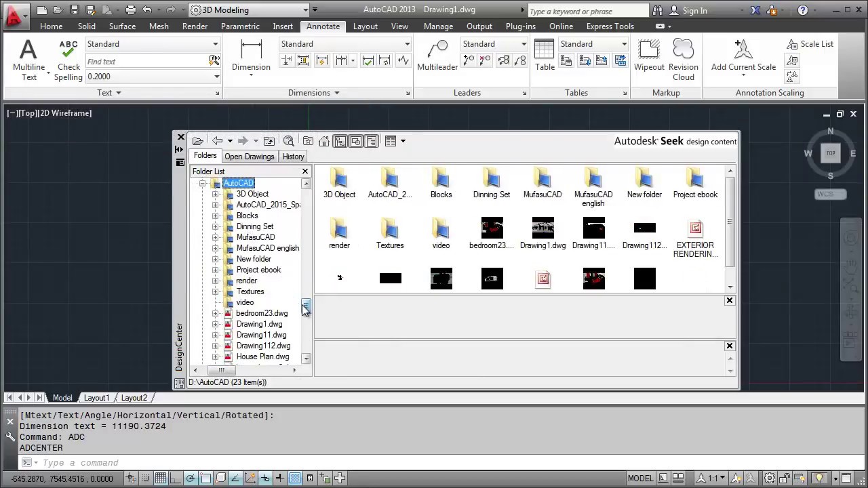Click the MODEL button in status bar
Screen dimensions: 868x488
pos(640,478)
